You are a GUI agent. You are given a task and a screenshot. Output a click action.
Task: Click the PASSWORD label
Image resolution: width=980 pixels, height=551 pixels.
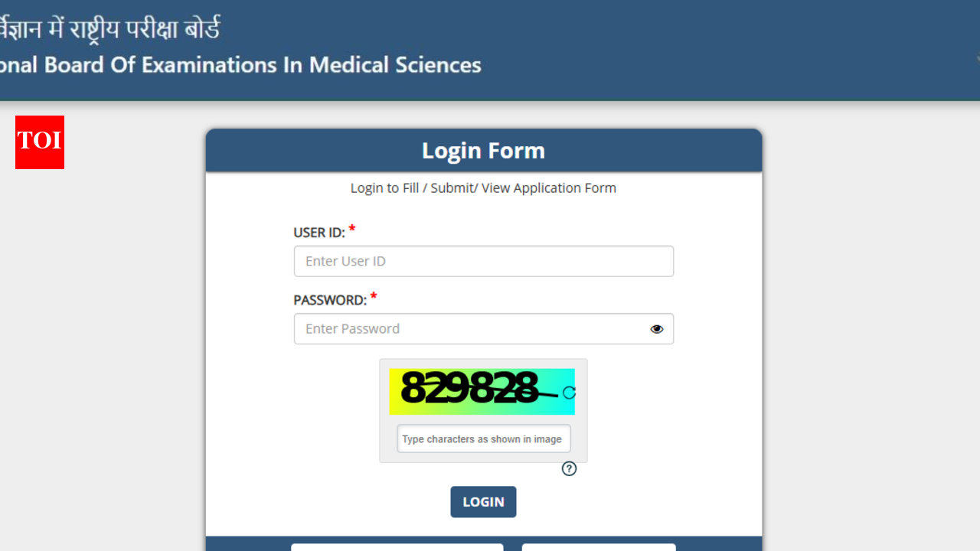[330, 300]
